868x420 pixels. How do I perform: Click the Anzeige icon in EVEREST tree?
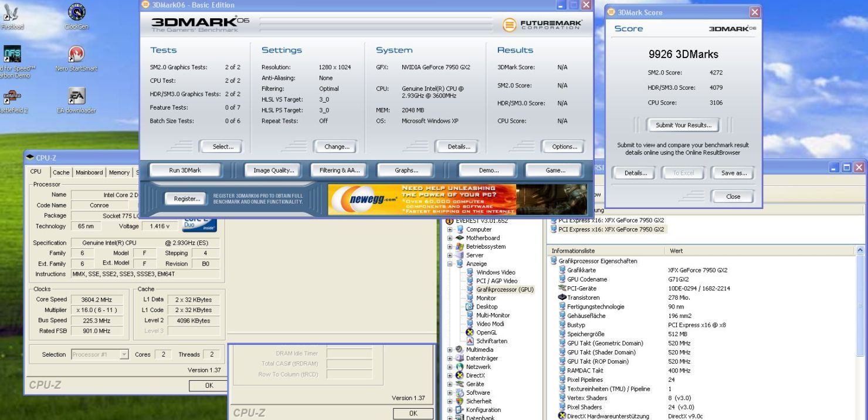coord(460,264)
